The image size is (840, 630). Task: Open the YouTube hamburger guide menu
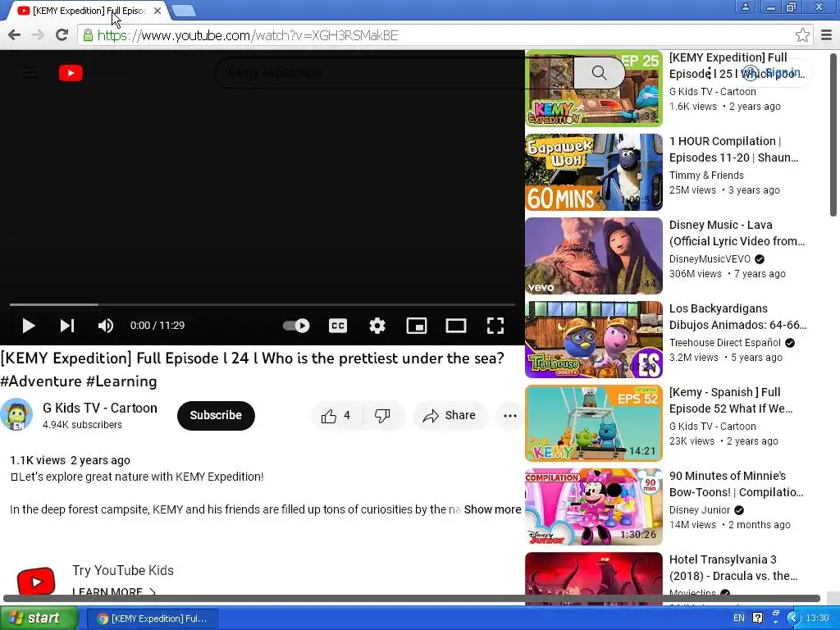tap(30, 72)
